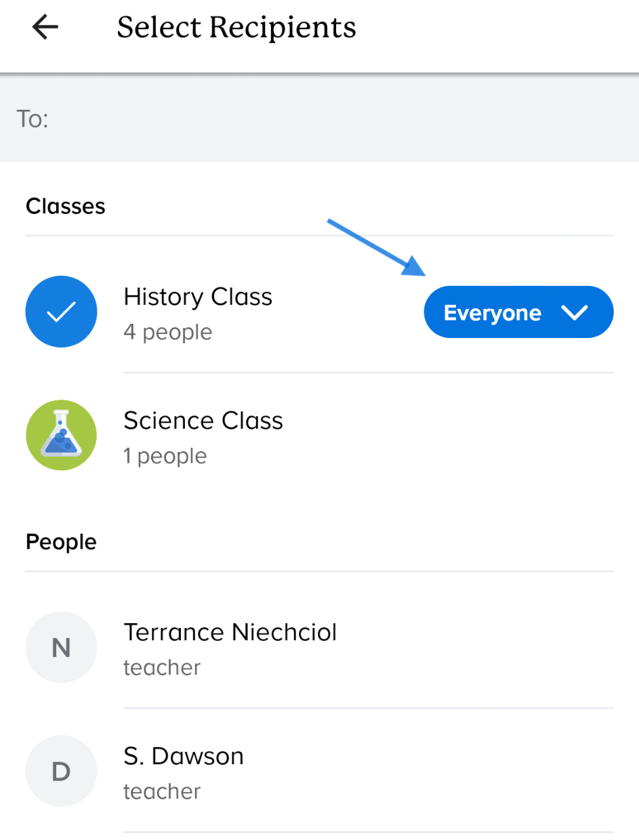
Task: Select the Science Class flask icon
Action: tap(61, 436)
